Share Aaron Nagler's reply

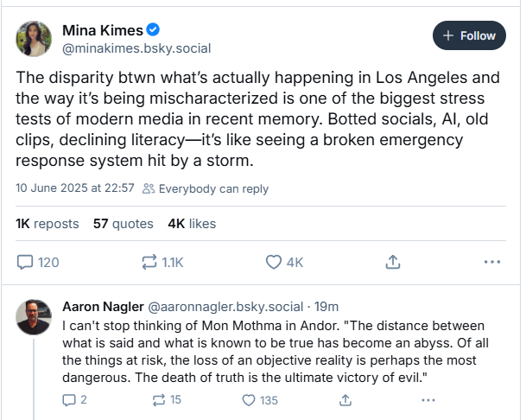[345, 400]
